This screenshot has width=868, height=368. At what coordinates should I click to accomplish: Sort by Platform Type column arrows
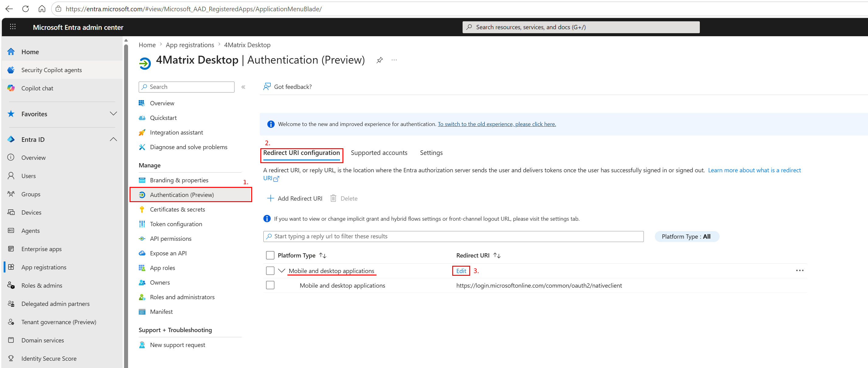pos(323,255)
